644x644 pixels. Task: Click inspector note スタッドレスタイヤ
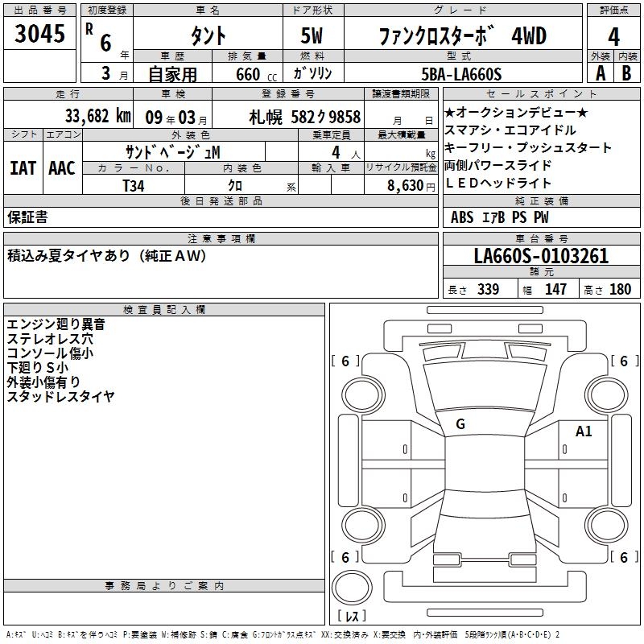point(60,396)
